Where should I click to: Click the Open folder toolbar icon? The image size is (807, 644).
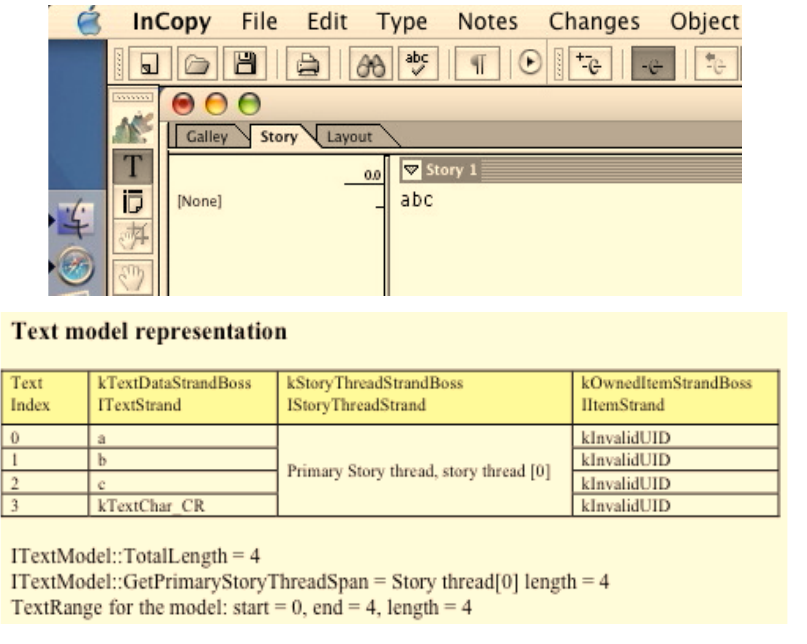[x=197, y=63]
